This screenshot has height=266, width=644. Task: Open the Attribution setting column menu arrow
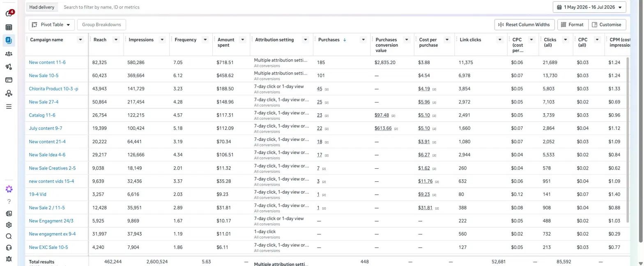click(305, 40)
